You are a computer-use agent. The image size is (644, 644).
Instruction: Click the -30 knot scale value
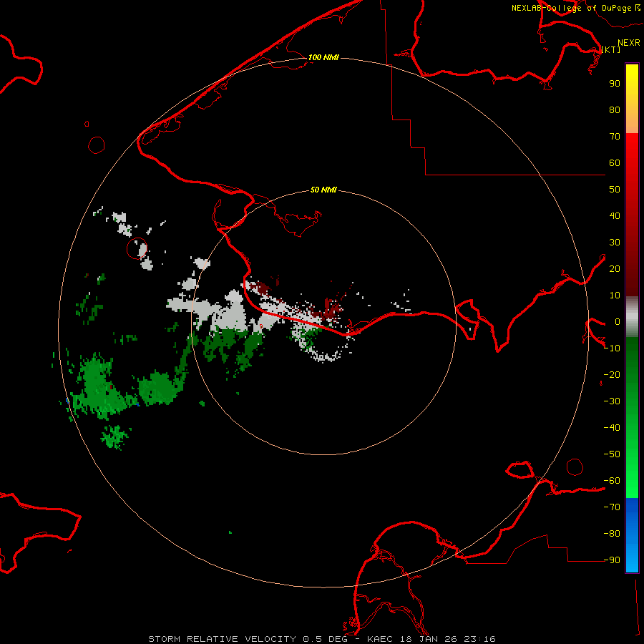coord(612,401)
